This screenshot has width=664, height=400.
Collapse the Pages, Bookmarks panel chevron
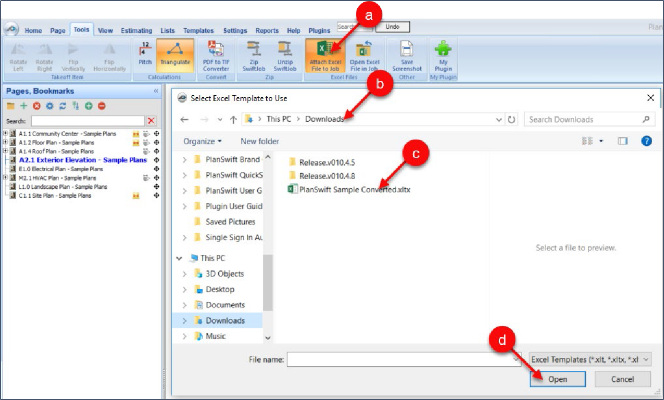[156, 91]
